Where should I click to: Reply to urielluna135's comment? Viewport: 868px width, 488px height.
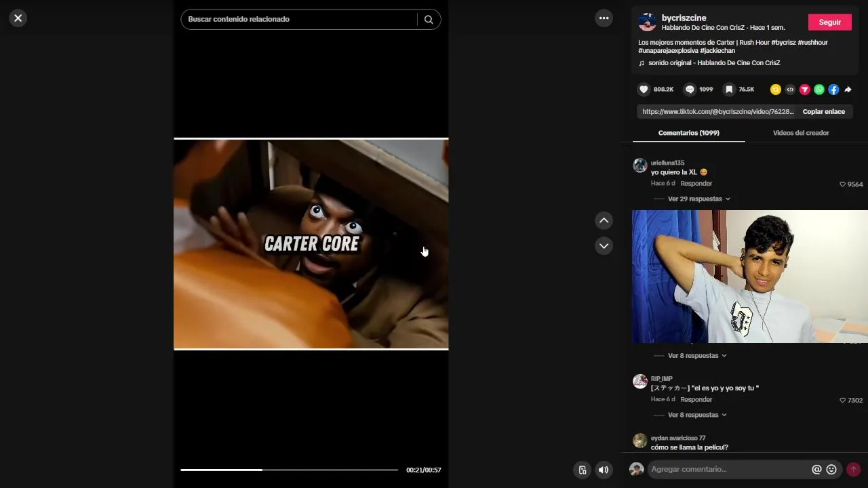click(x=696, y=184)
